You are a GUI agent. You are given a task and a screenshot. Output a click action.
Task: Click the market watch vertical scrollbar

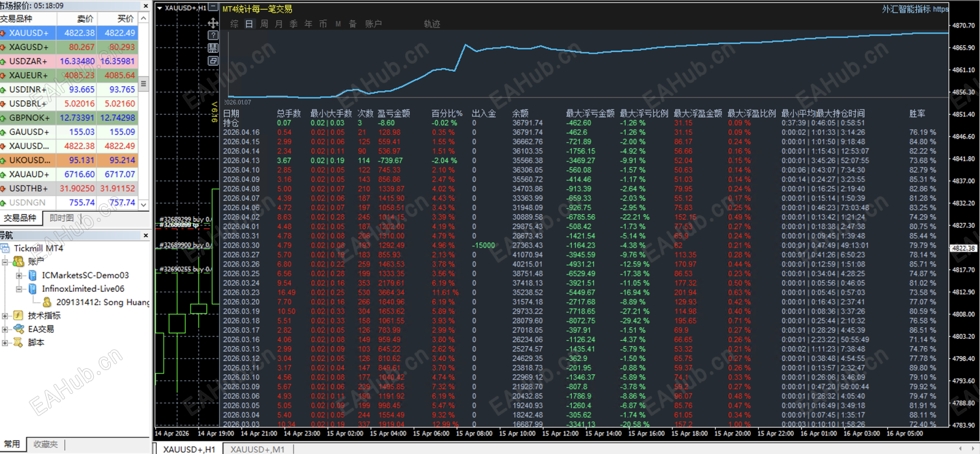coord(143,113)
